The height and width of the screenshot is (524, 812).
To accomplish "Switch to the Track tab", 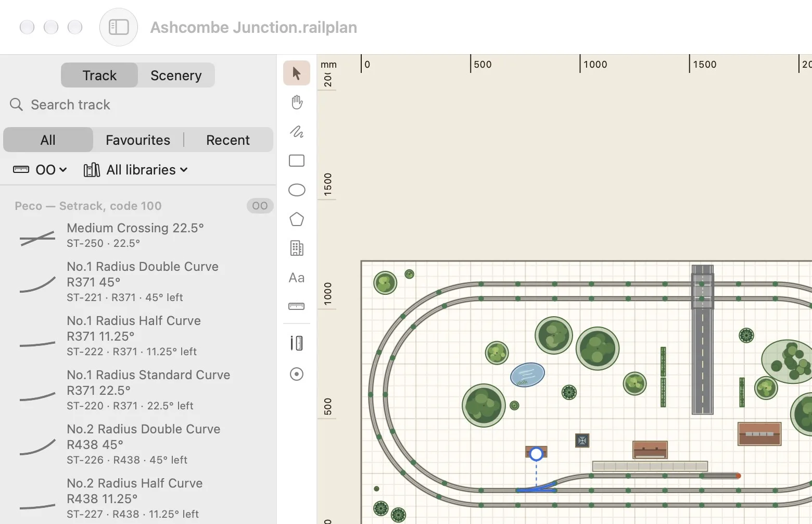I will click(x=99, y=76).
